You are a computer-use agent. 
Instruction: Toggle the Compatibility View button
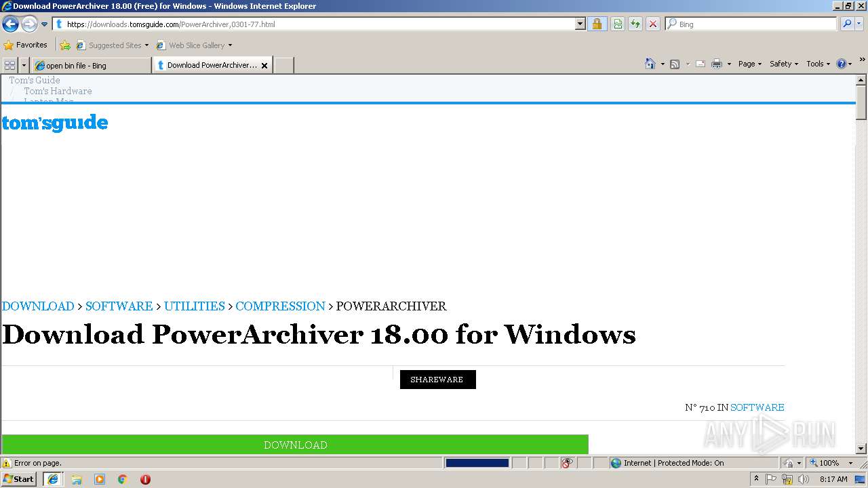point(618,24)
